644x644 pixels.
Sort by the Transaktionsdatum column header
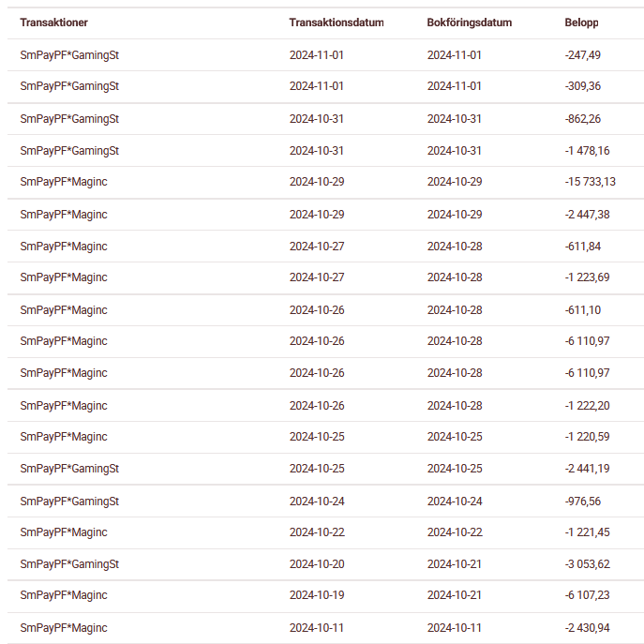(336, 22)
